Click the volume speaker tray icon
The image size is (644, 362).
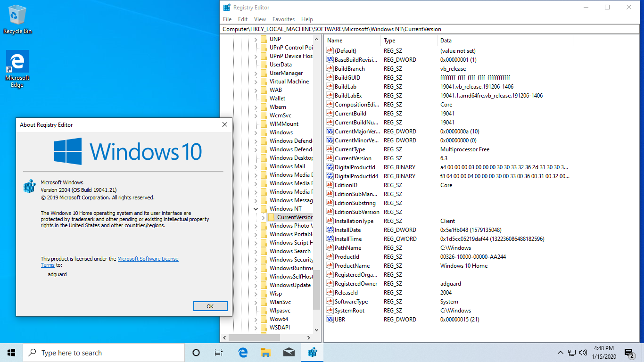583,353
